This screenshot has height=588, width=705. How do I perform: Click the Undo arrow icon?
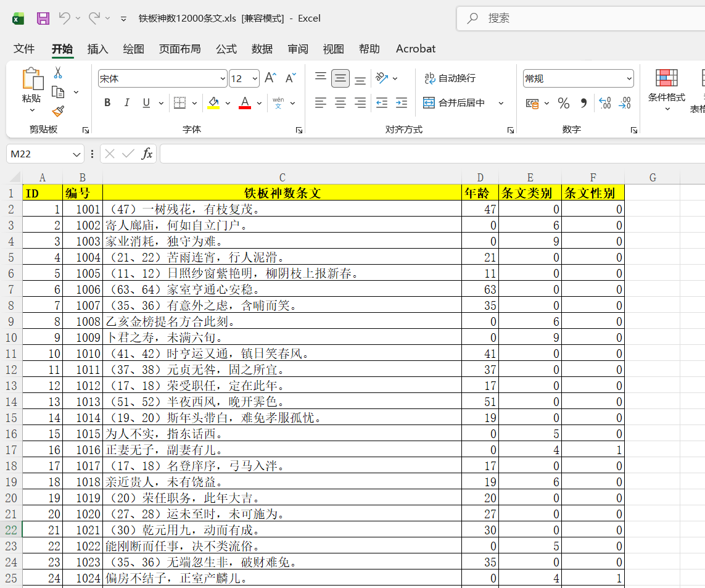tap(65, 18)
